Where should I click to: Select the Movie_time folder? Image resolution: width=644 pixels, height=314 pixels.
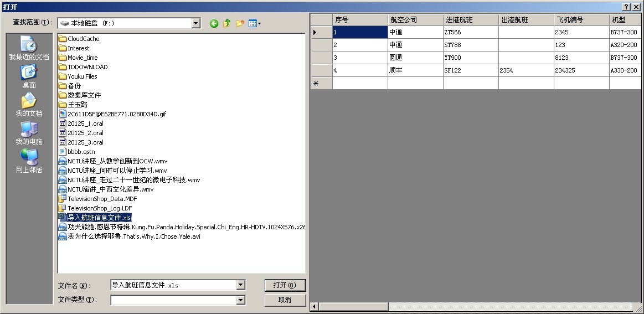coord(78,58)
